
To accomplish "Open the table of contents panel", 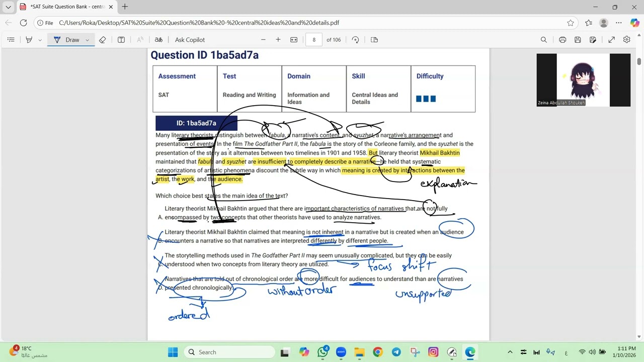I will click(11, 40).
